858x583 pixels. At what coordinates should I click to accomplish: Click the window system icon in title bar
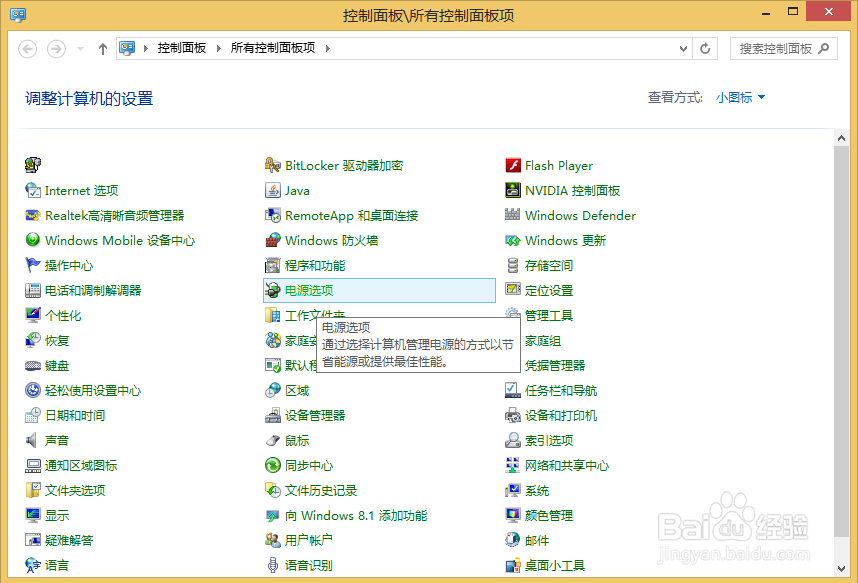[x=18, y=15]
